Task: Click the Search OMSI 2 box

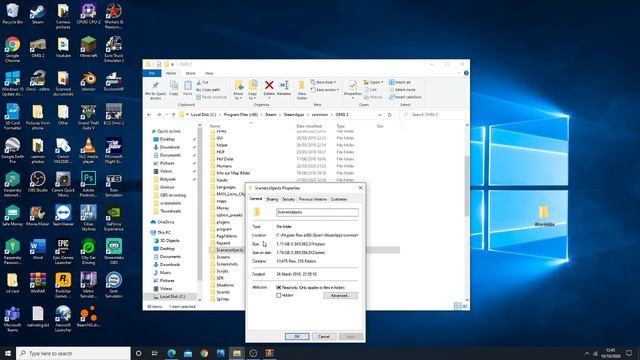Action: click(432, 115)
